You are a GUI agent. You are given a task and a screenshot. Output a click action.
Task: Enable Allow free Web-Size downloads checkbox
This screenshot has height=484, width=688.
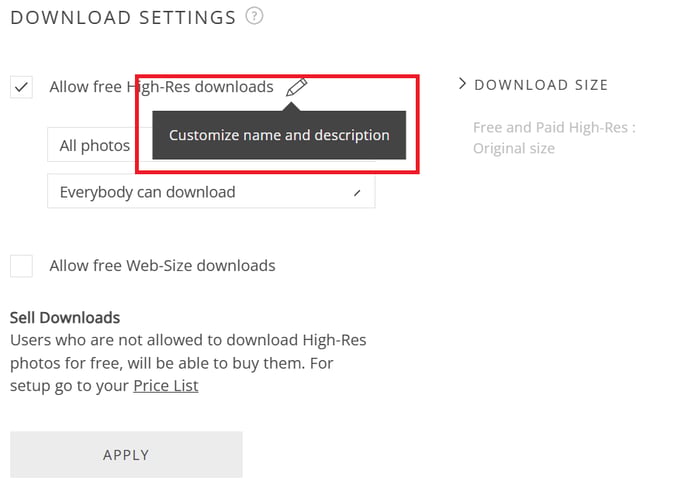coord(22,266)
